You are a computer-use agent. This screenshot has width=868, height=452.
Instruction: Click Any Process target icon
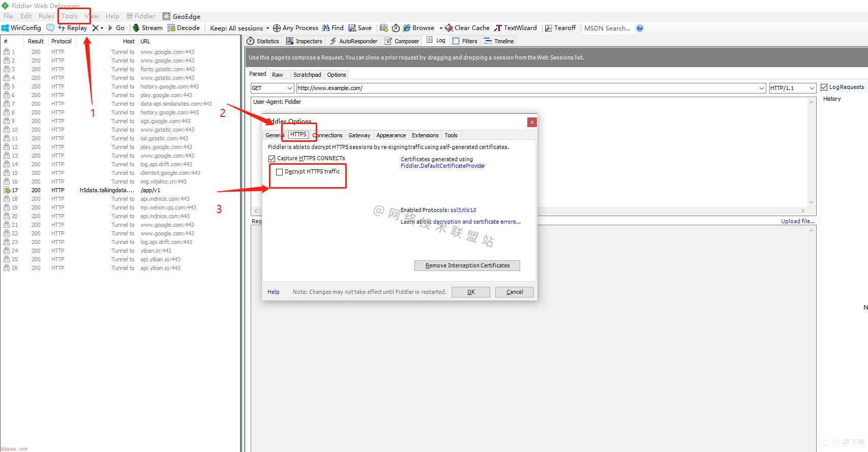[277, 28]
